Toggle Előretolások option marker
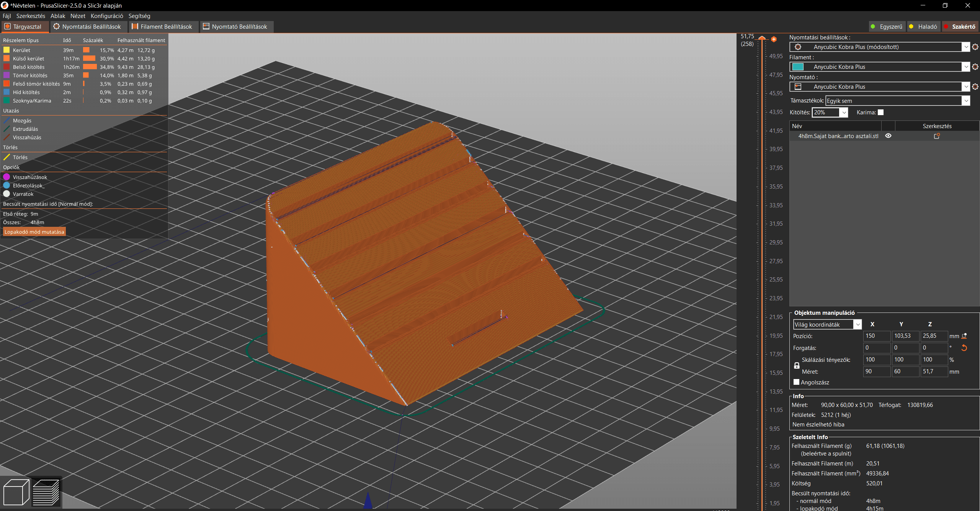The image size is (980, 511). click(7, 186)
